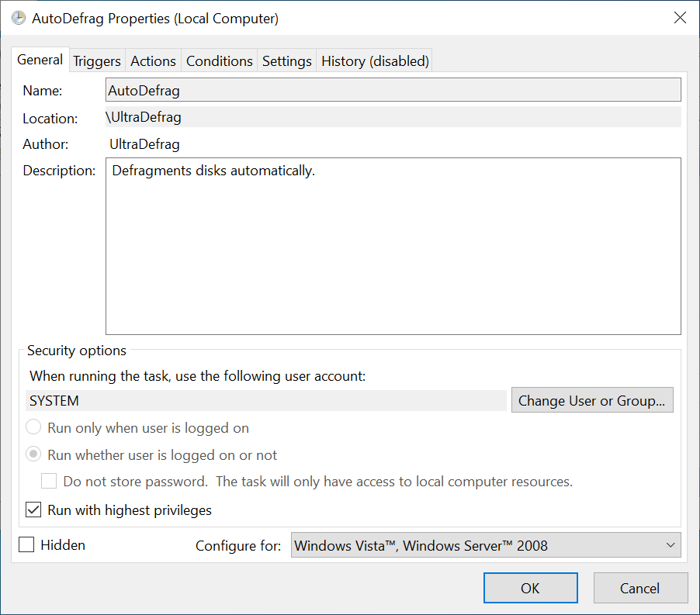Expand the Configure for dropdown
The height and width of the screenshot is (615, 700).
[x=486, y=545]
